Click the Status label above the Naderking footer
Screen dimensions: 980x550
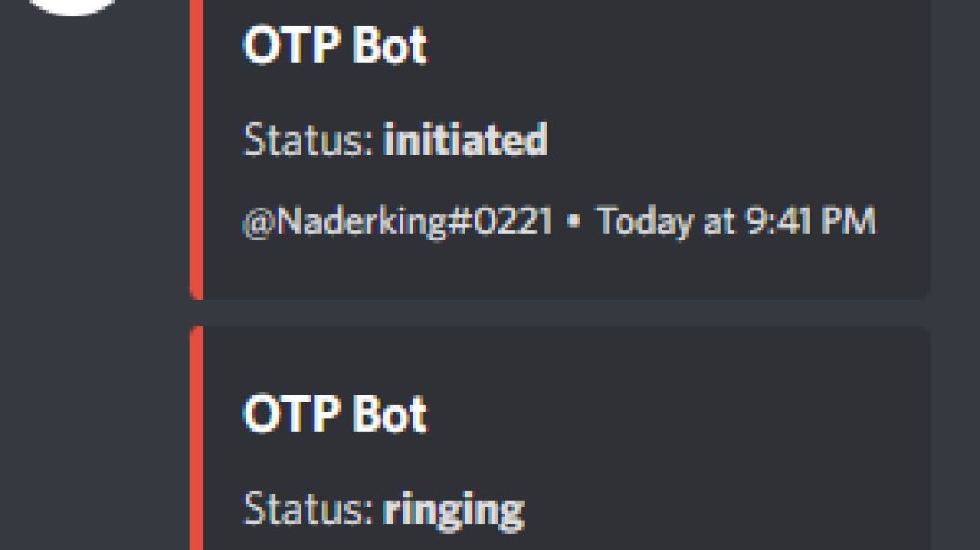[308, 138]
